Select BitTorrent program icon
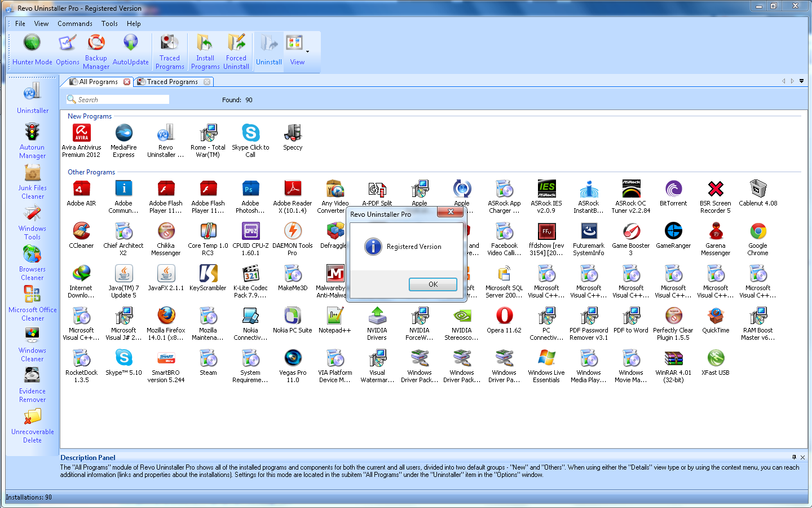The height and width of the screenshot is (508, 812). tap(673, 193)
